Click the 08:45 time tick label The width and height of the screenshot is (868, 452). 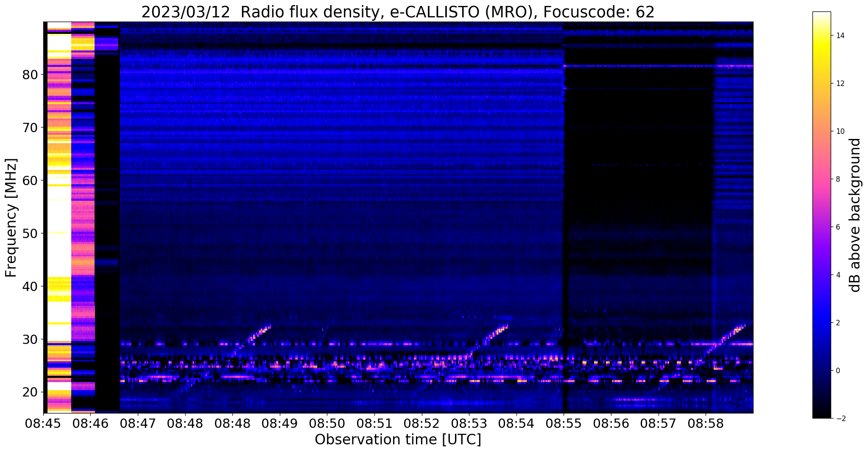tap(43, 424)
